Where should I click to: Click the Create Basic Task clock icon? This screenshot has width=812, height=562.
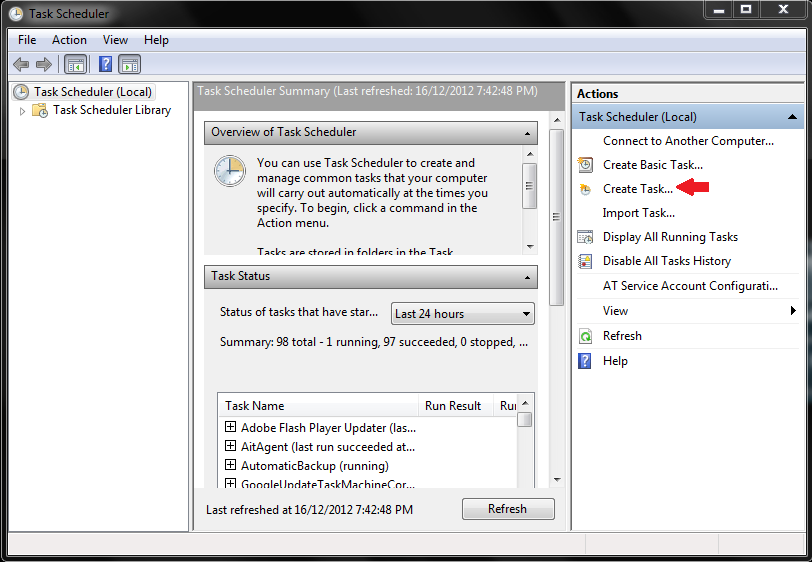[x=585, y=165]
